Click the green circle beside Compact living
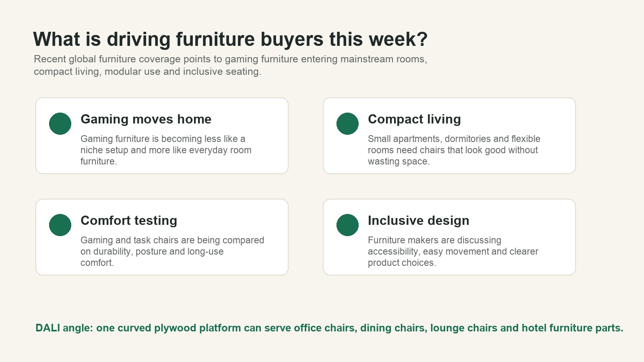The height and width of the screenshot is (362, 644). (x=347, y=123)
